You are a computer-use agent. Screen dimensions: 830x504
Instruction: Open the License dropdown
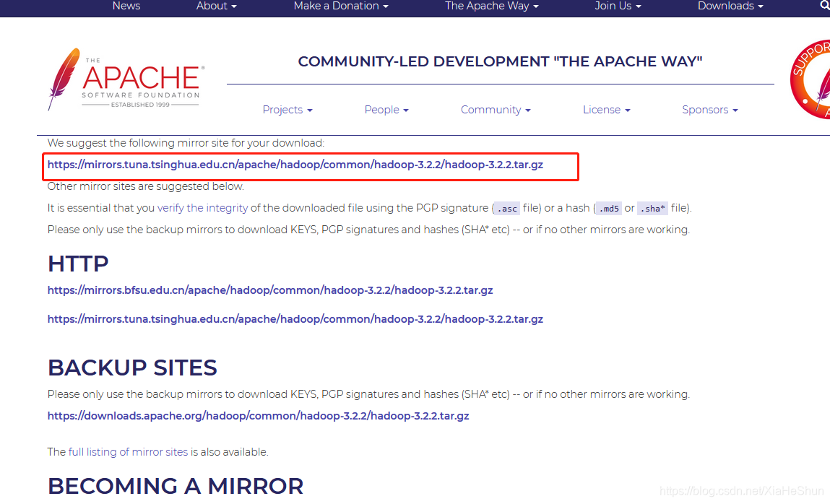[x=606, y=110]
